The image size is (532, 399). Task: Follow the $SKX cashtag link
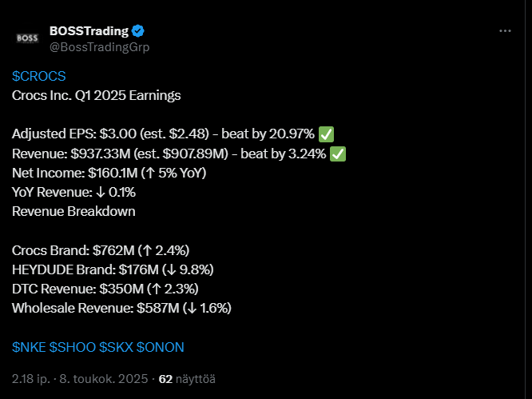[x=116, y=346]
